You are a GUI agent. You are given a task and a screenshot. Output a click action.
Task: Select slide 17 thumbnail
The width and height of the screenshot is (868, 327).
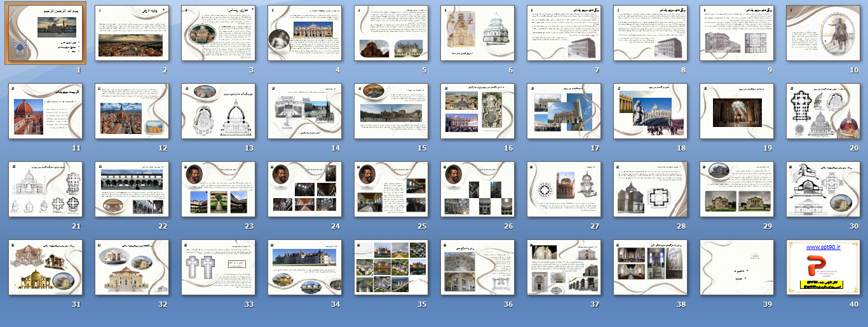[564, 111]
